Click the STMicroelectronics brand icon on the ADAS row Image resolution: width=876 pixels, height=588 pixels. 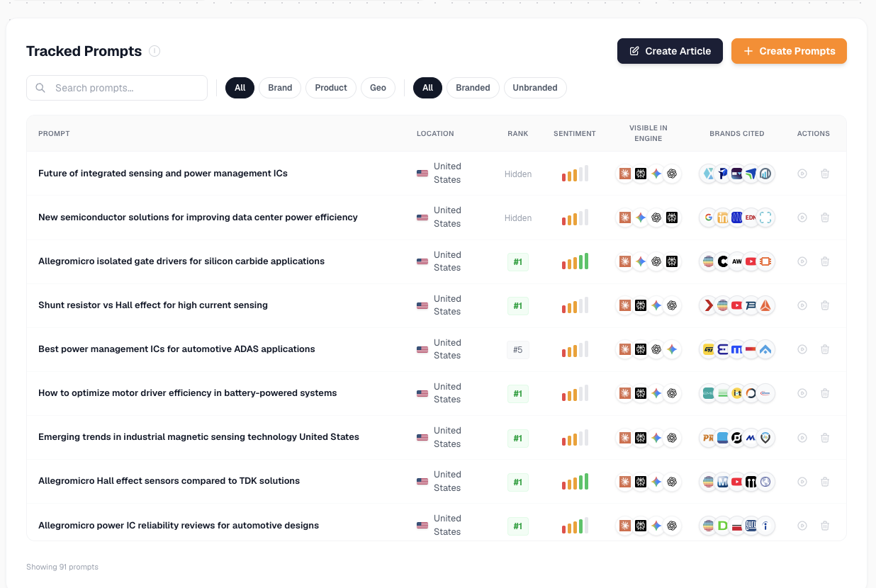click(x=708, y=349)
